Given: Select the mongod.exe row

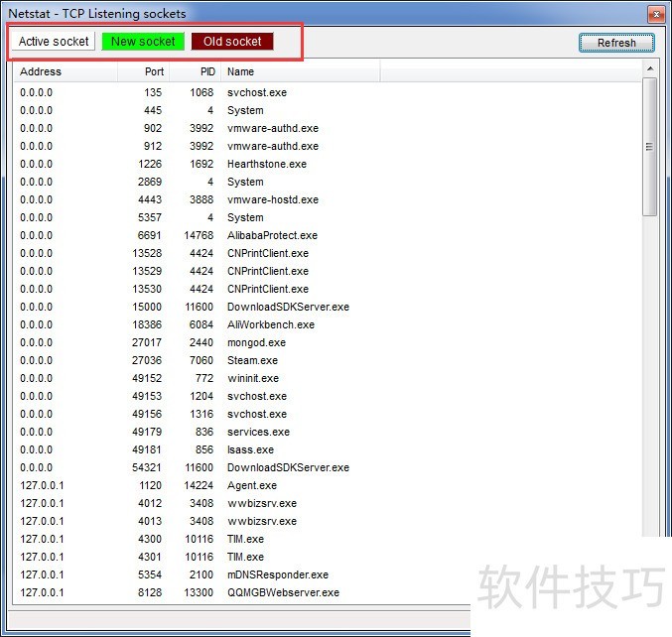Looking at the screenshot, I should point(328,342).
